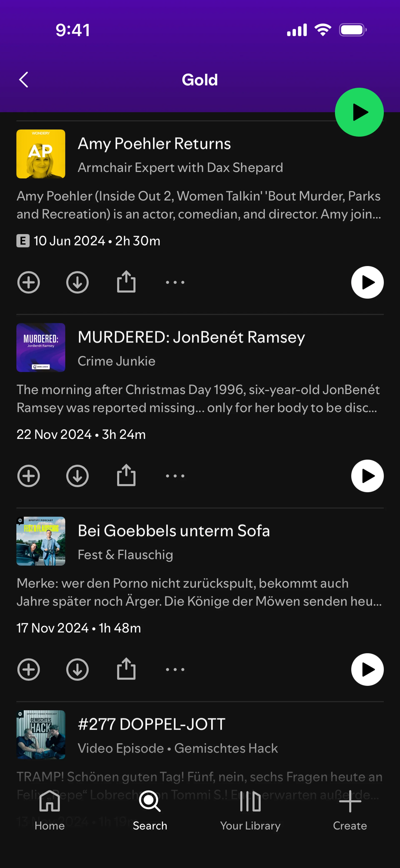Image resolution: width=400 pixels, height=868 pixels.
Task: Play the Amy Poehler Returns episode
Action: 367,282
